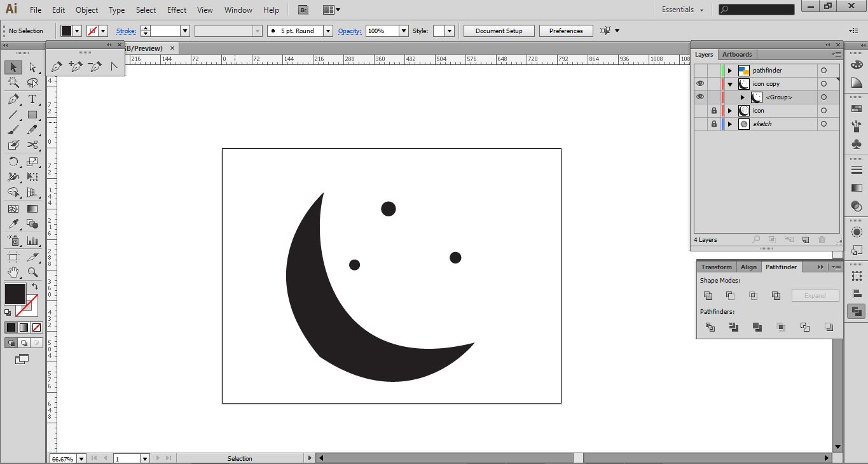Open the Object menu
The height and width of the screenshot is (464, 868).
click(87, 10)
